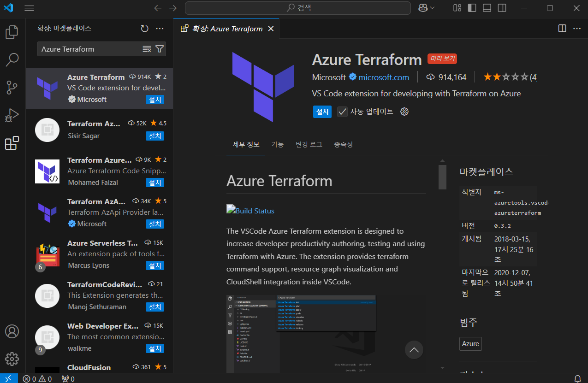Open the editor more actions menu
Screen dimensions: 588x383
(x=577, y=29)
